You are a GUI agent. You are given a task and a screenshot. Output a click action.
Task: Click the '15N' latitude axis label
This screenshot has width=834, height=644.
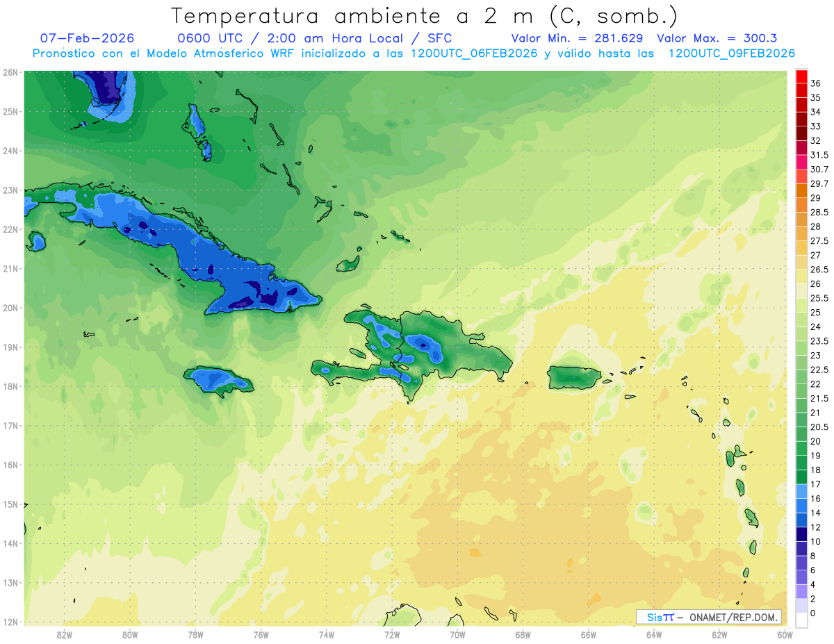coord(10,504)
